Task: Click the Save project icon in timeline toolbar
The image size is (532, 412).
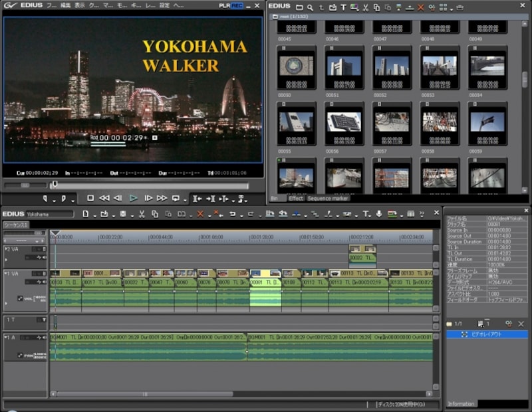Action: click(123, 214)
